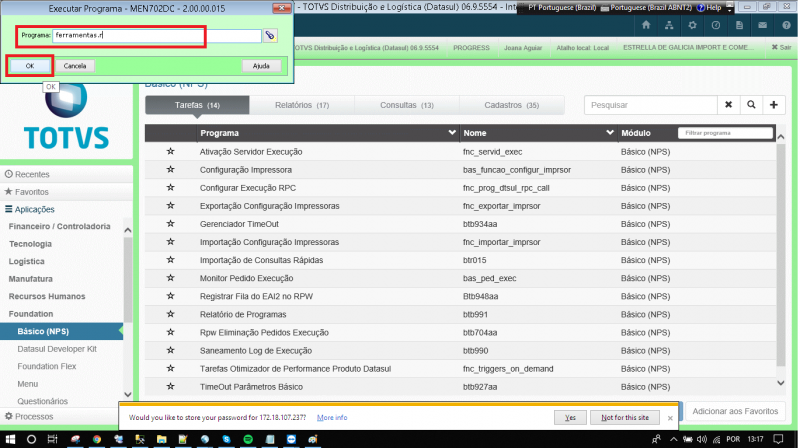Image resolution: width=800 pixels, height=448 pixels.
Task: Switch to the Consultas (13) tab
Action: [x=407, y=105]
